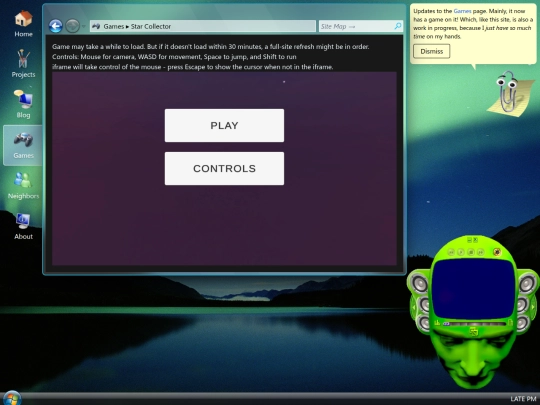Image resolution: width=540 pixels, height=405 pixels.
Task: Click play on green media player
Action: (x=461, y=252)
